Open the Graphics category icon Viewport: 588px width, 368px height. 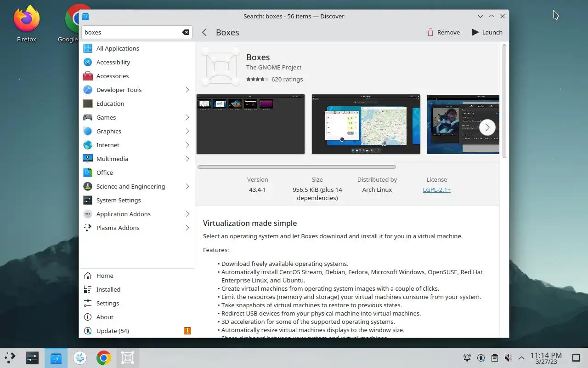point(88,131)
